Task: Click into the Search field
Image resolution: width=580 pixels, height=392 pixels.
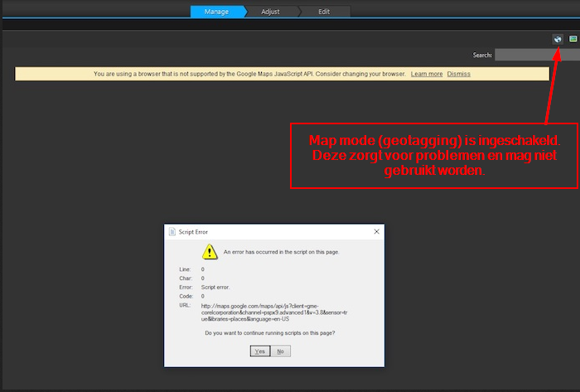Action: click(538, 55)
